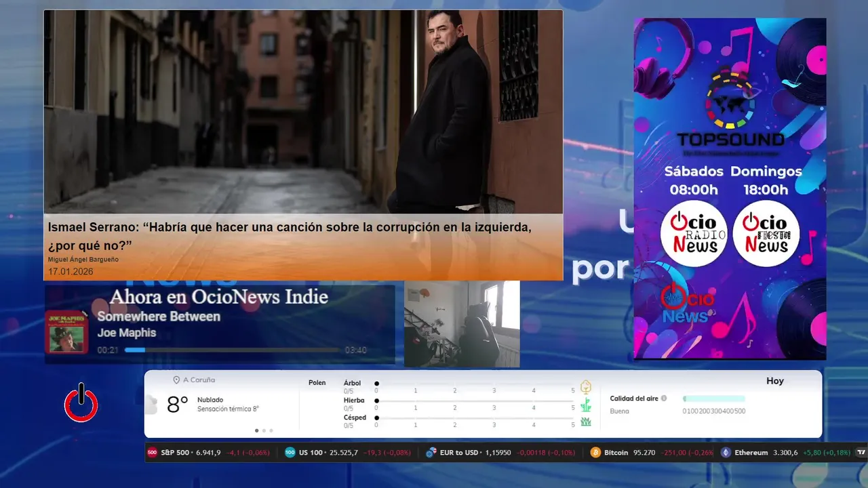Click the info icon beside Calidad del aire
This screenshot has width=868, height=488.
pyautogui.click(x=664, y=399)
